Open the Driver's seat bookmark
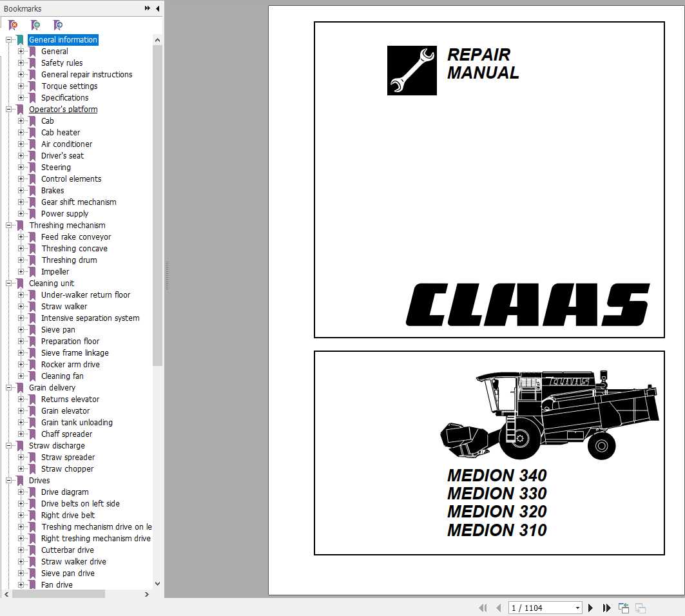Image resolution: width=685 pixels, height=616 pixels. [x=62, y=155]
